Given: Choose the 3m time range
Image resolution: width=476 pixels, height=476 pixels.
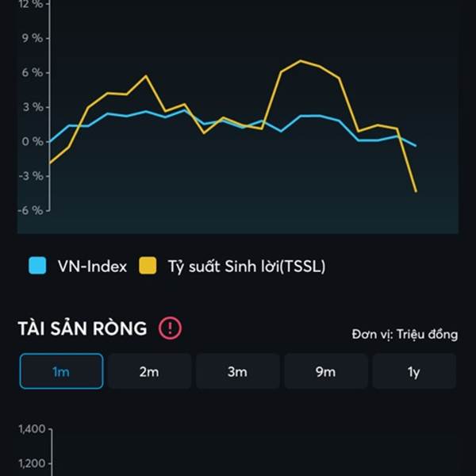Looking at the screenshot, I should tap(237, 371).
